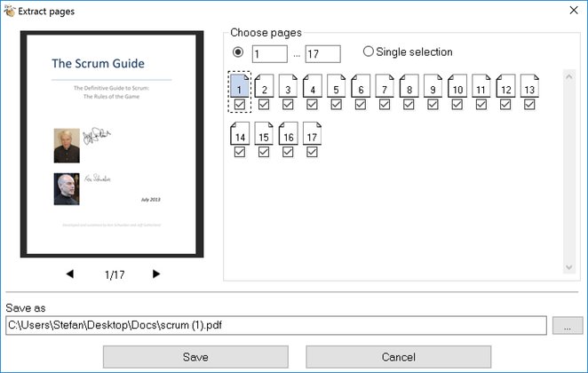
Task: Click the scroll up arrow in page list
Action: (x=569, y=77)
